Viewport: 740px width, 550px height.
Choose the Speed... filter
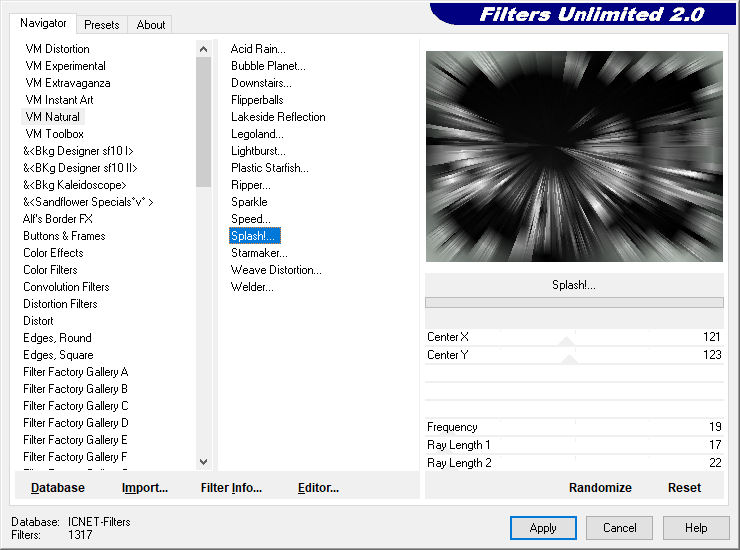coord(251,219)
